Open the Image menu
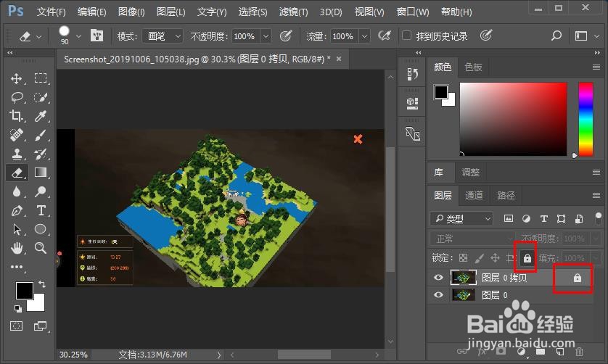Image resolution: width=608 pixels, height=364 pixels. point(131,12)
